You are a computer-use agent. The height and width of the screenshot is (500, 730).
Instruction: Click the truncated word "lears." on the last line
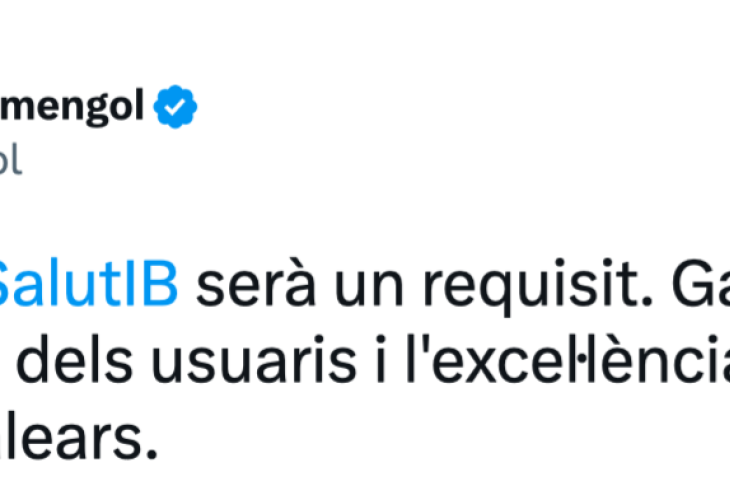coord(80,438)
